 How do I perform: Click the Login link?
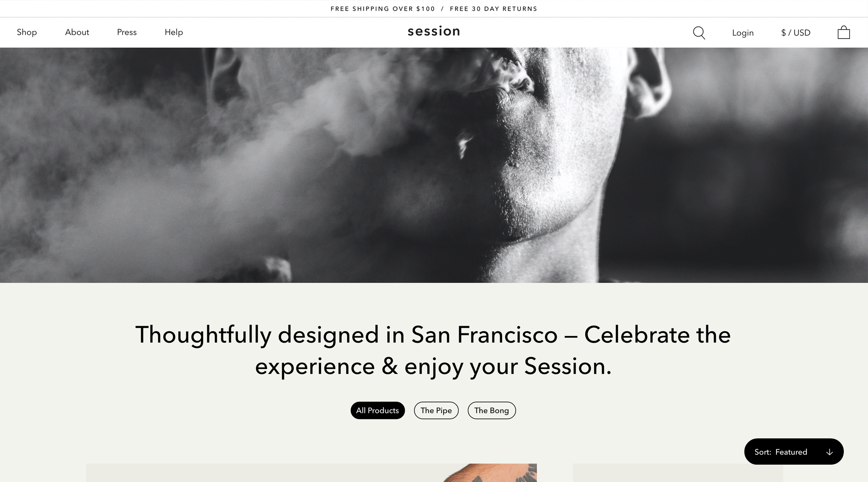pos(743,33)
